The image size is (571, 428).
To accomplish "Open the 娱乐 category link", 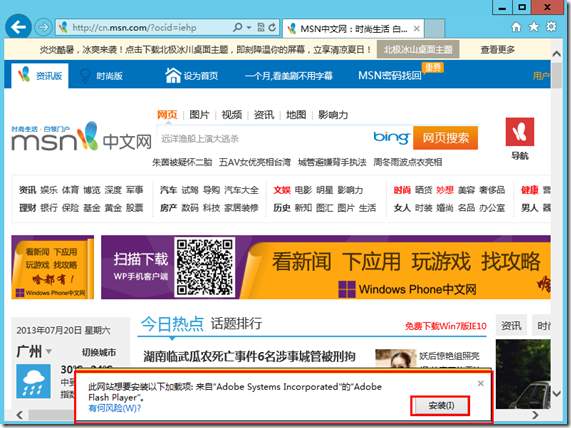I will pyautogui.click(x=49, y=190).
